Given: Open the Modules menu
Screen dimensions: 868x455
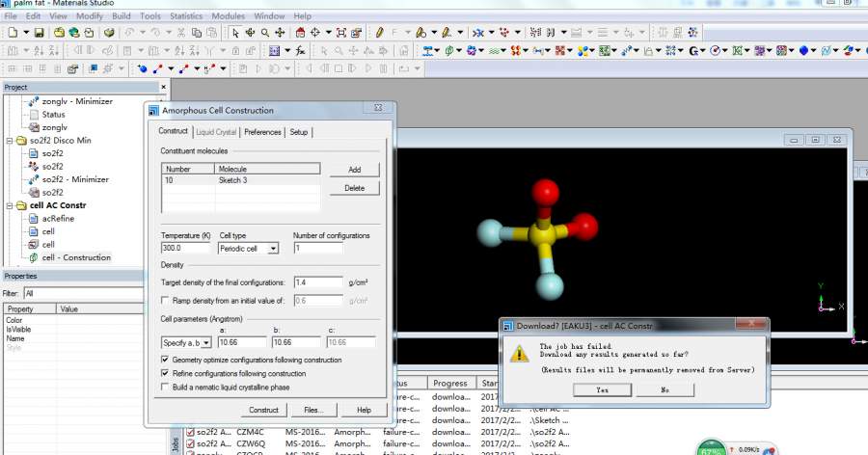Looking at the screenshot, I should pyautogui.click(x=228, y=16).
